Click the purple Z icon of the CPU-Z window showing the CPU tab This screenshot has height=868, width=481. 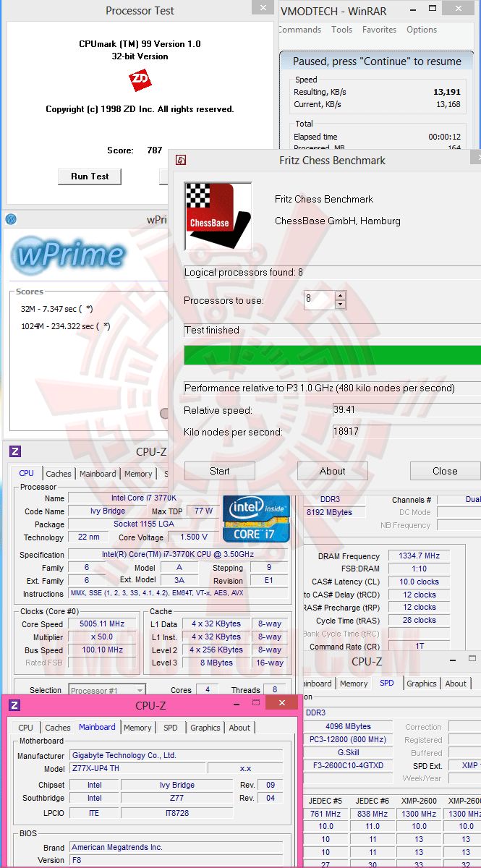point(15,451)
